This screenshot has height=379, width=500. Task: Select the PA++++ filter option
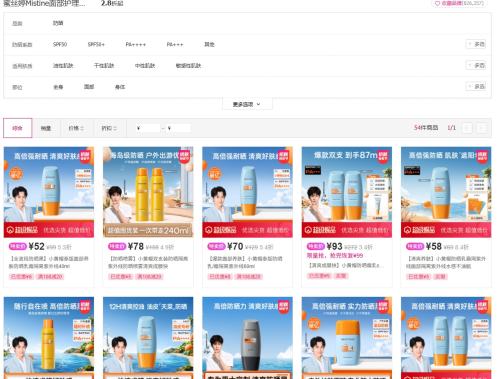pyautogui.click(x=136, y=44)
